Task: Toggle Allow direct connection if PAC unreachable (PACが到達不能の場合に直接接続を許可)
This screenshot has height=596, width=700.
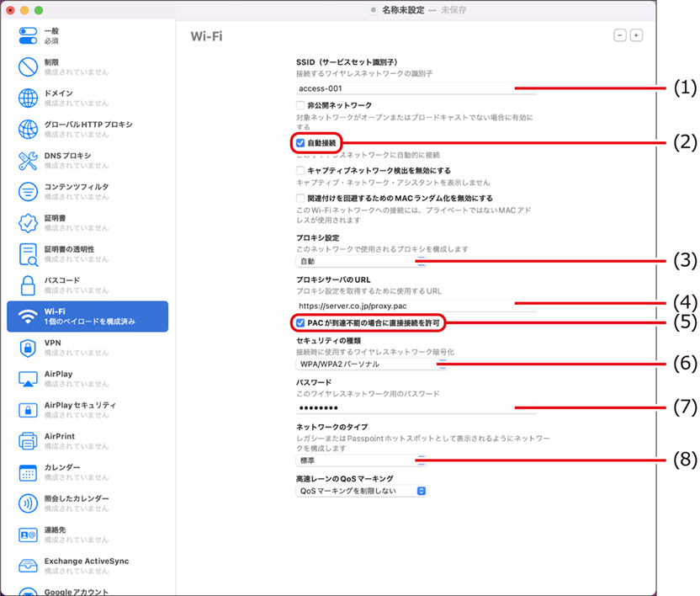Action: click(300, 323)
